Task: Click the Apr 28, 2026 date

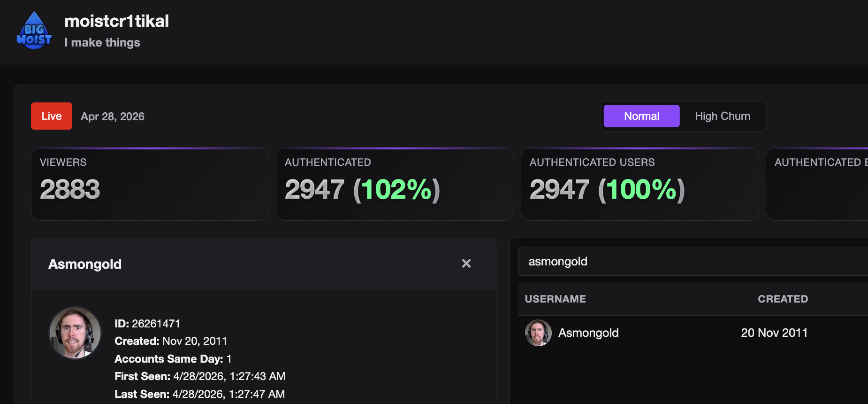Action: [x=113, y=117]
